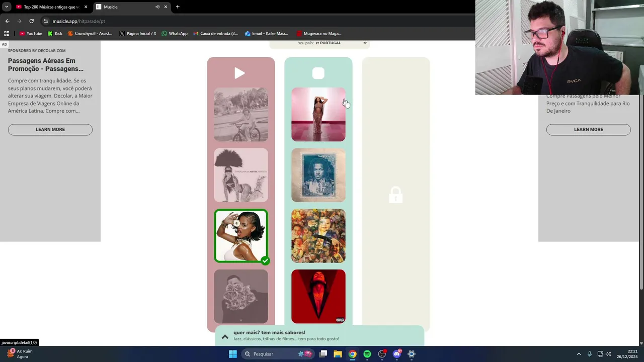Choose the blue stamp portrait album cover
Viewport: 644px width, 362px height.
[x=318, y=175]
